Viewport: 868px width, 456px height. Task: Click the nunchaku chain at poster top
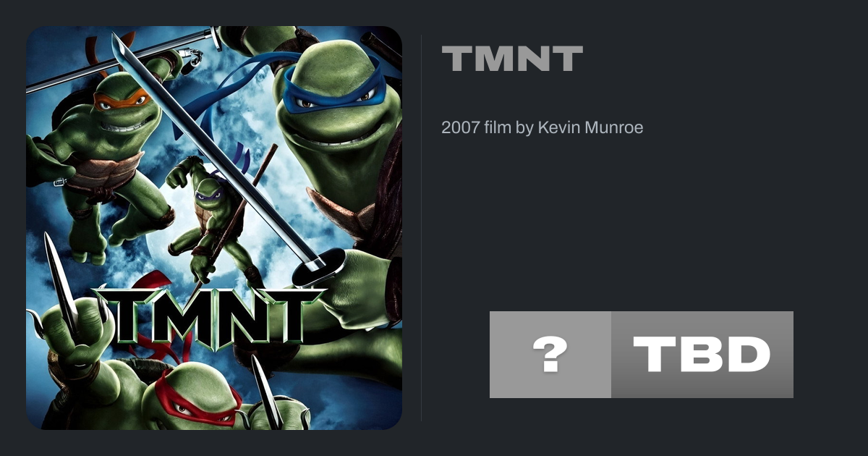coord(191,56)
